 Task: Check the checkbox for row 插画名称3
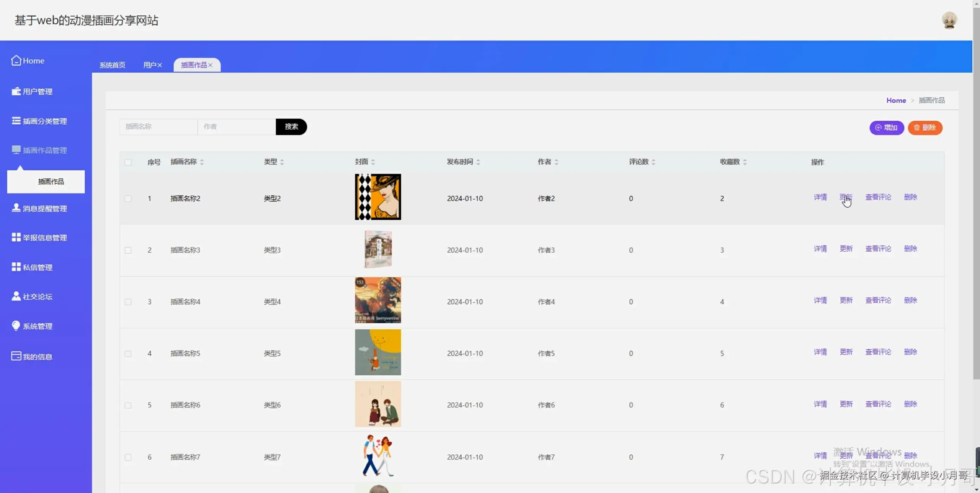click(x=128, y=251)
